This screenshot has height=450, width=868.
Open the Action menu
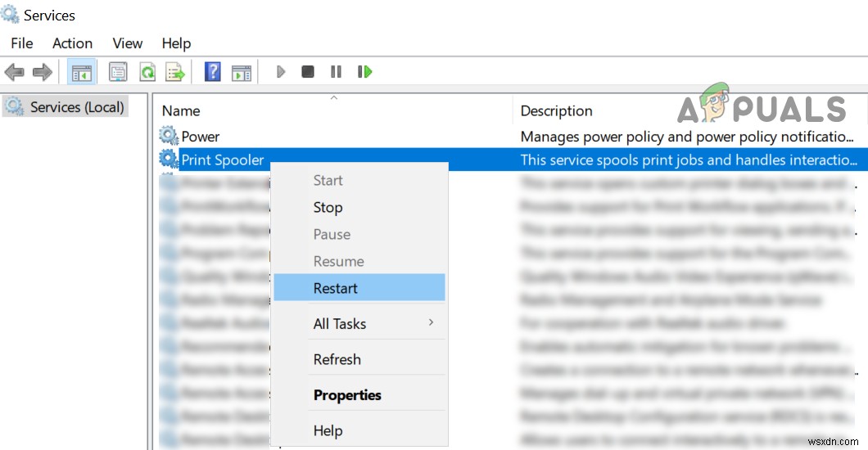tap(73, 43)
